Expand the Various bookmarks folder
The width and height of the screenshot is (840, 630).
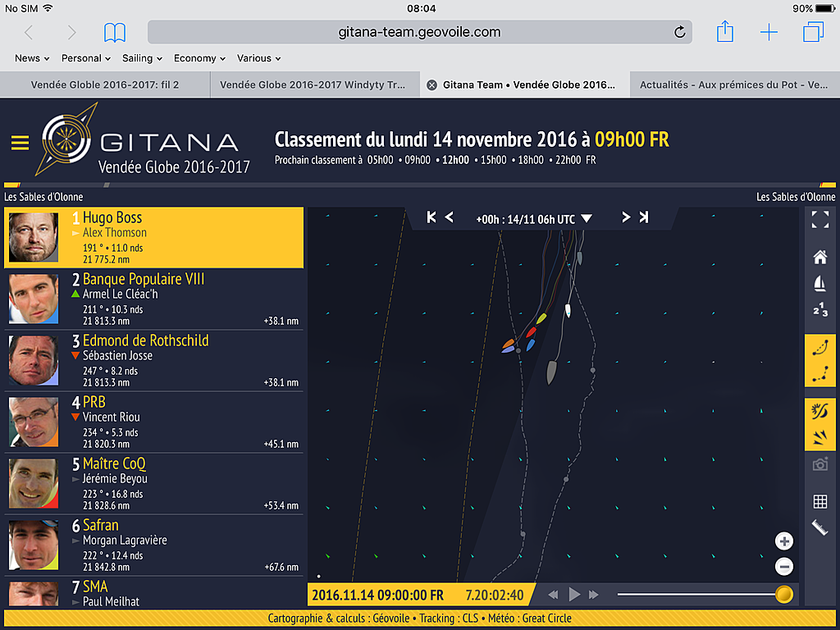pos(258,58)
